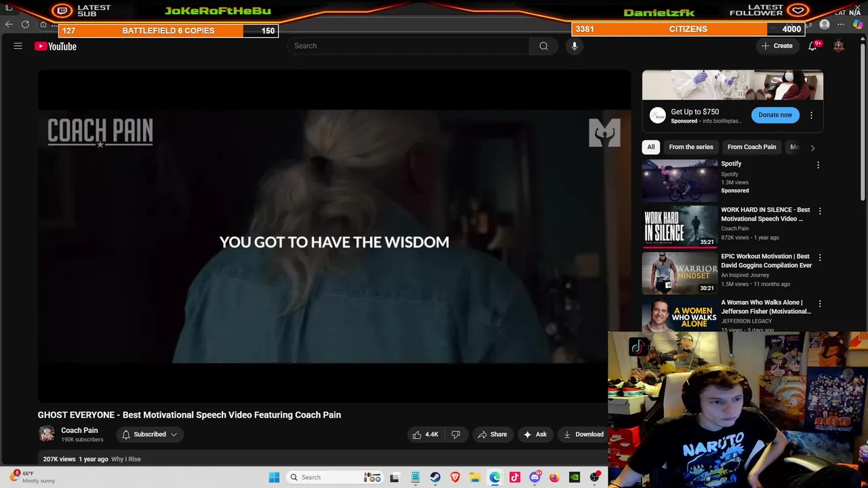Open the Copilot icon in browser toolbar
Screen dimensions: 868x488
858,24
